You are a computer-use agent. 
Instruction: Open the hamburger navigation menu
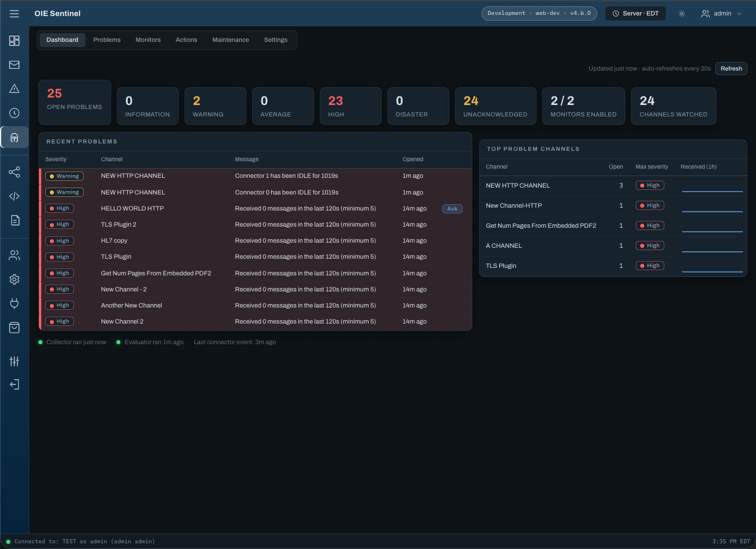click(x=14, y=13)
